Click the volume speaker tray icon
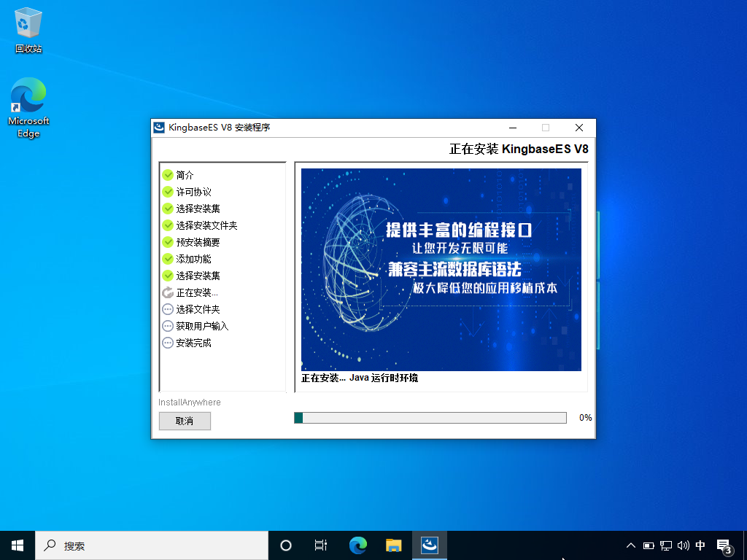747x560 pixels. [684, 545]
